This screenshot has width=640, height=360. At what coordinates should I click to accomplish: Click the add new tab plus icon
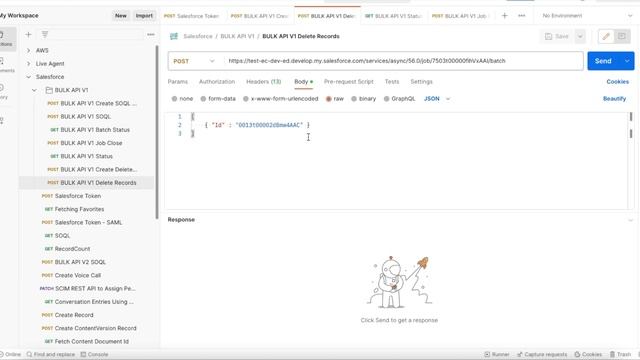504,16
